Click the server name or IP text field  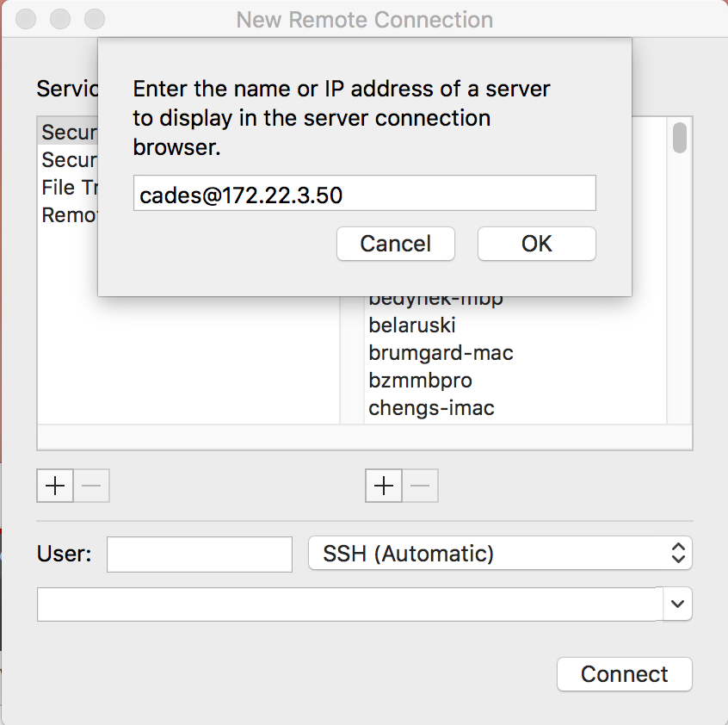[364, 194]
